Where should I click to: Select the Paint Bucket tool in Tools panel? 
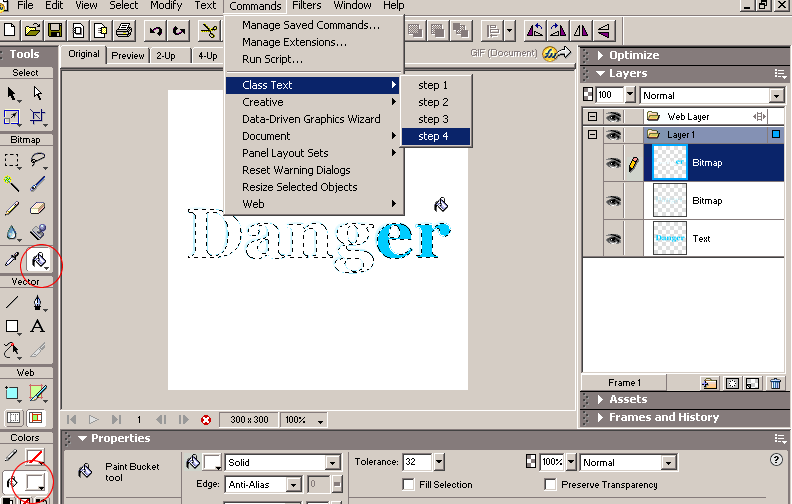(38, 261)
